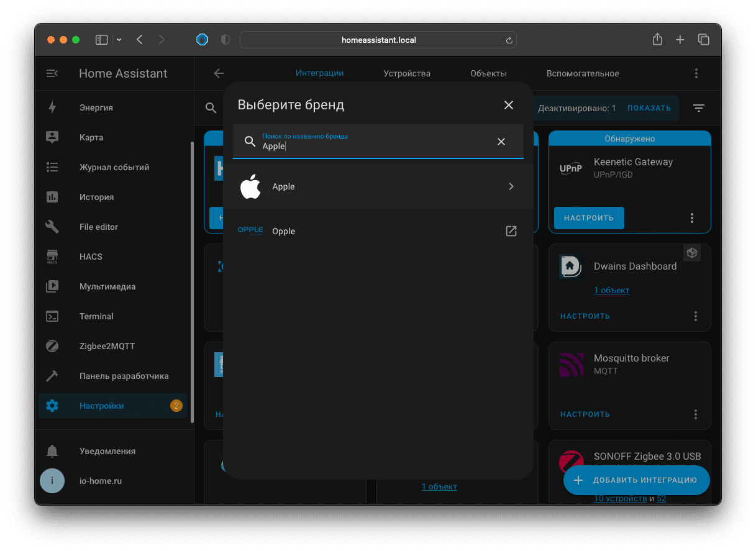Show Уведомления notifications
Image resolution: width=756 pixels, height=551 pixels.
pos(112,451)
